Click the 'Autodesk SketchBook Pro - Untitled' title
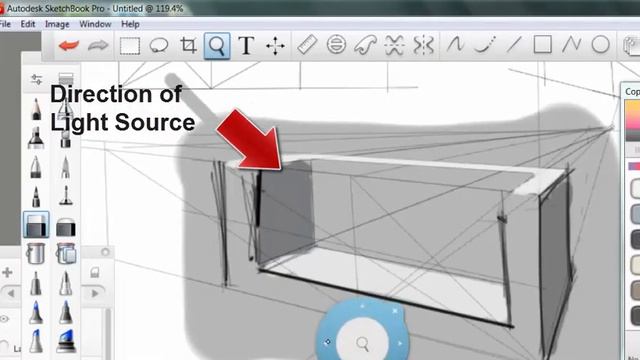The height and width of the screenshot is (360, 640). (74, 8)
